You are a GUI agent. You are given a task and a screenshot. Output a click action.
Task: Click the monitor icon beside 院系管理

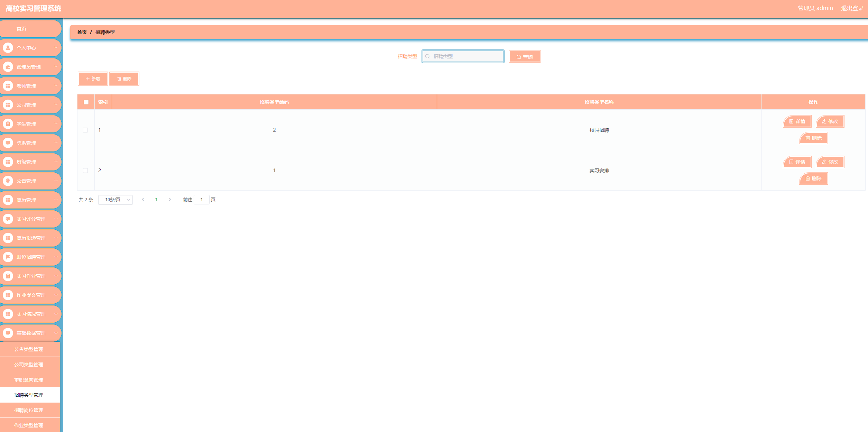pos(8,143)
